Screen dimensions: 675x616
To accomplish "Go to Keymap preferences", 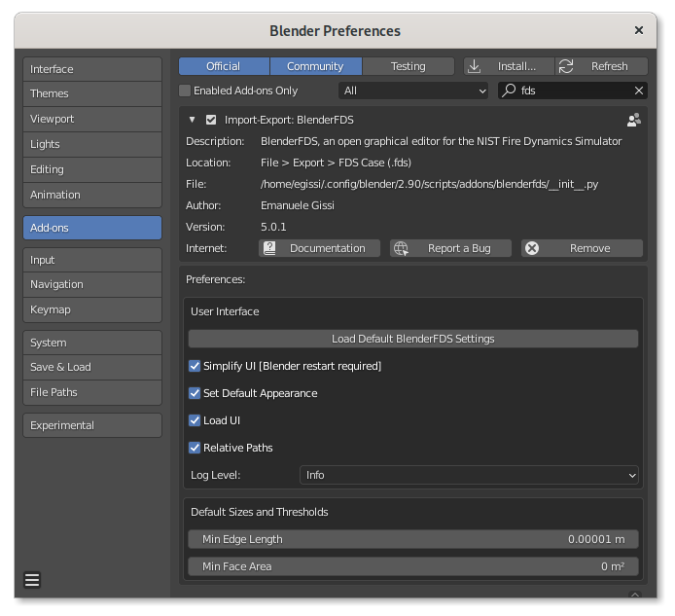I will tap(92, 309).
